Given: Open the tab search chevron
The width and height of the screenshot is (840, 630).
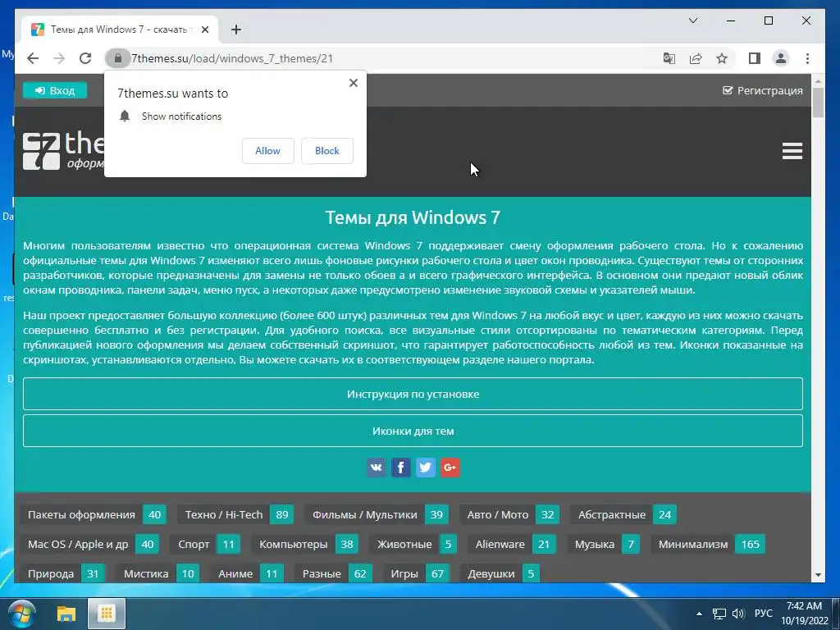Looking at the screenshot, I should (x=692, y=21).
